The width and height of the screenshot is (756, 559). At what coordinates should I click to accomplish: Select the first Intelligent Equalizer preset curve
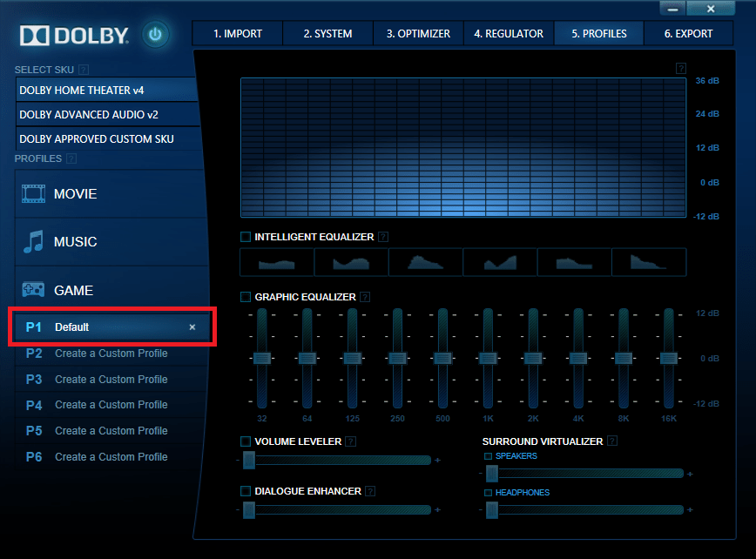[276, 261]
